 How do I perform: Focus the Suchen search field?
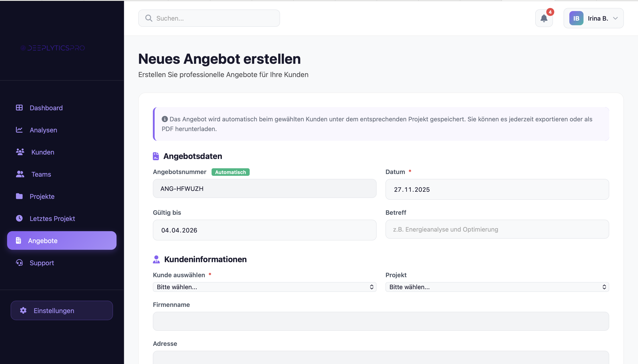tap(209, 18)
